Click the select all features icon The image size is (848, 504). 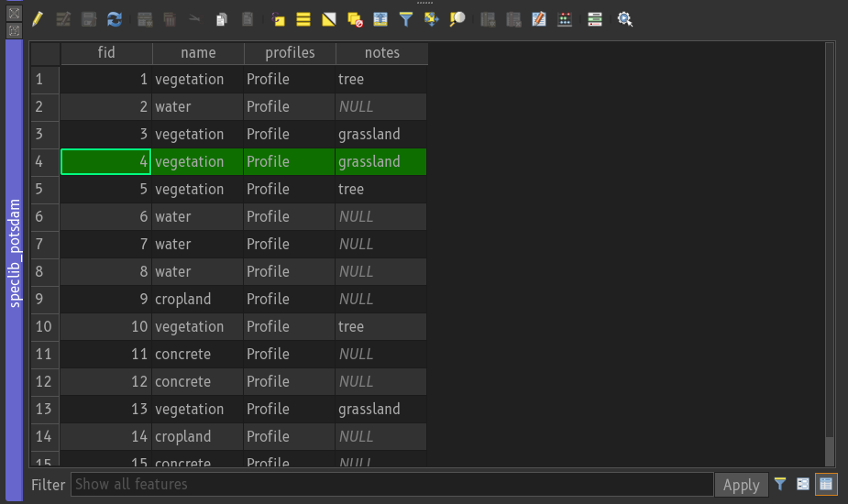303,19
